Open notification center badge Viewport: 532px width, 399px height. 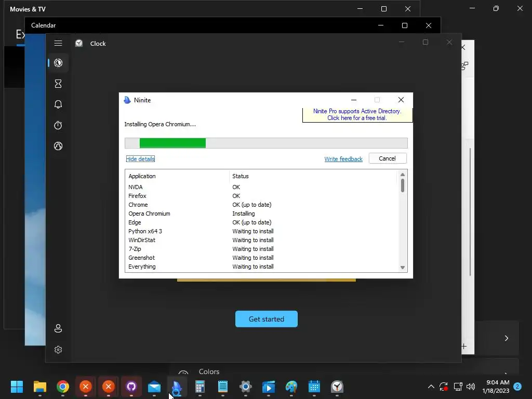click(x=517, y=387)
